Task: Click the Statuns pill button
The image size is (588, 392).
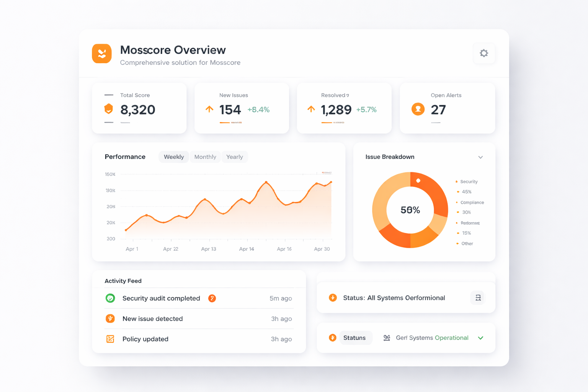Action: coord(354,338)
